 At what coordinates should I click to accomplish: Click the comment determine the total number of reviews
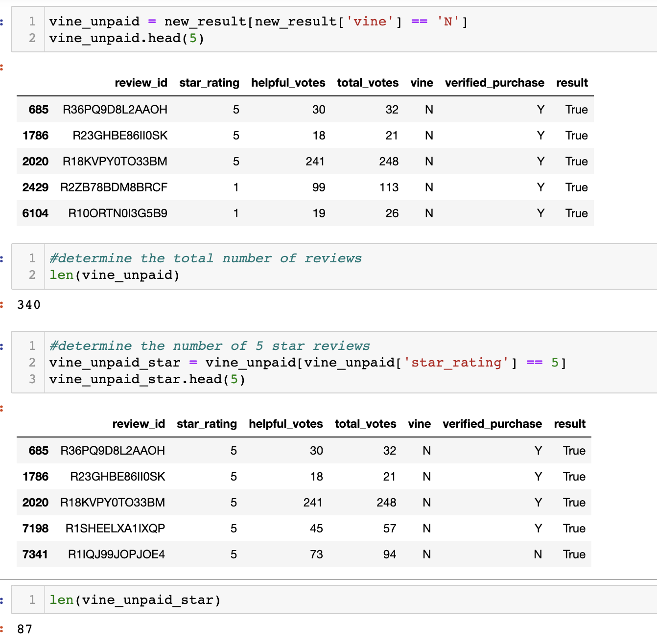[205, 258]
